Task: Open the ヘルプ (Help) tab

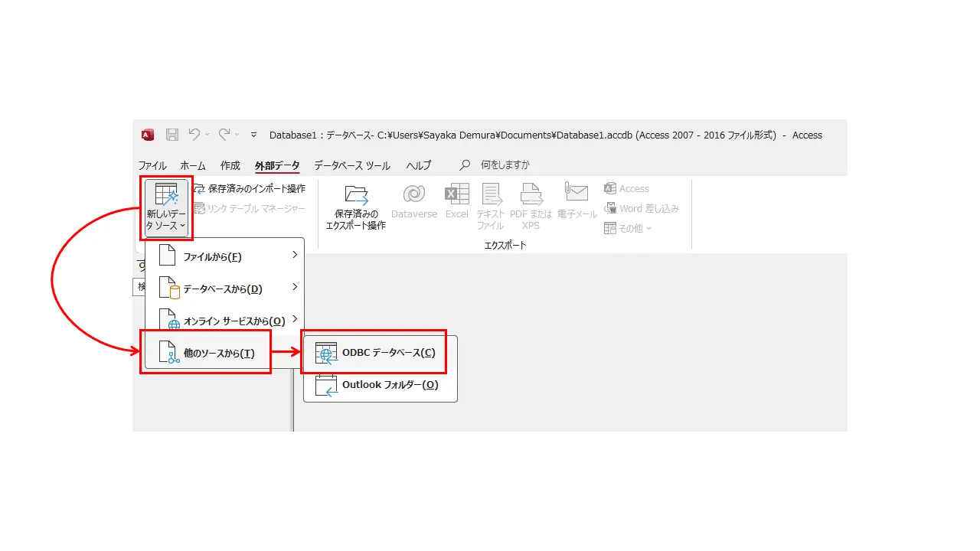Action: pos(419,165)
